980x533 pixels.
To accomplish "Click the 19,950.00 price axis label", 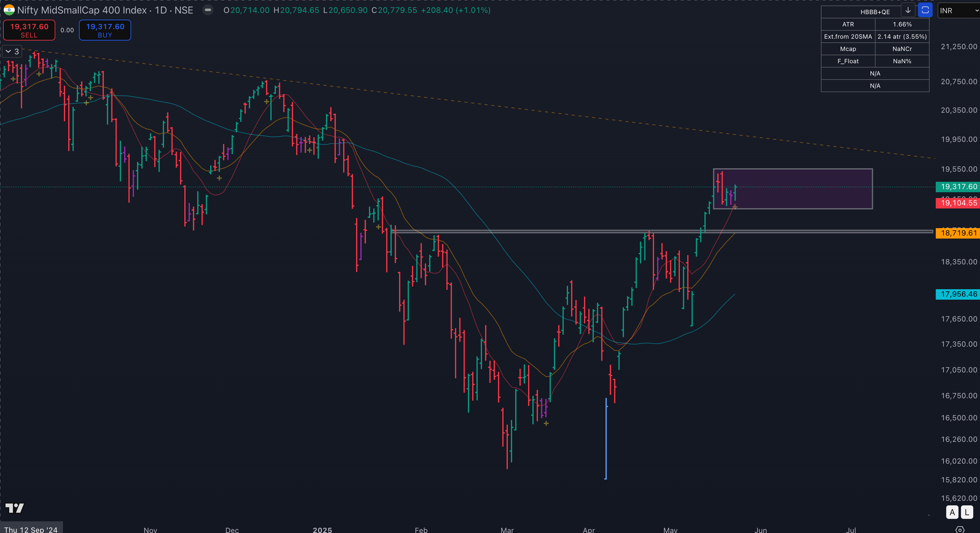I will click(x=959, y=139).
